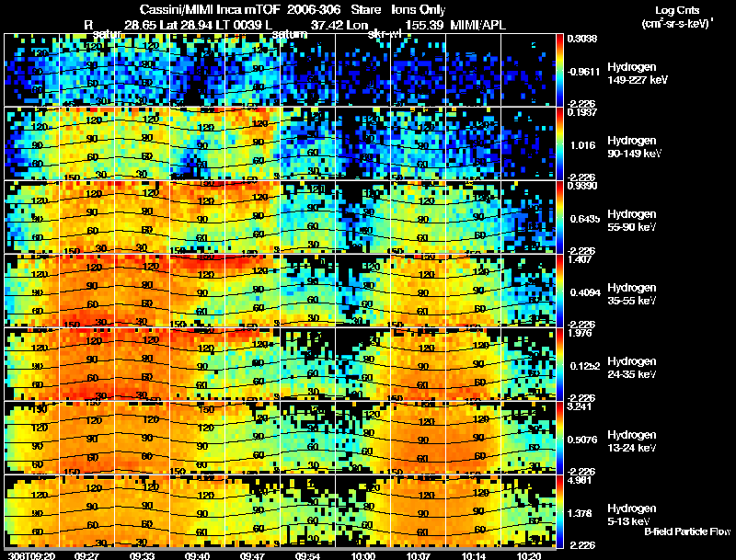Click the '4.981' colorbar maximum value
The height and width of the screenshot is (560, 736).
click(580, 480)
